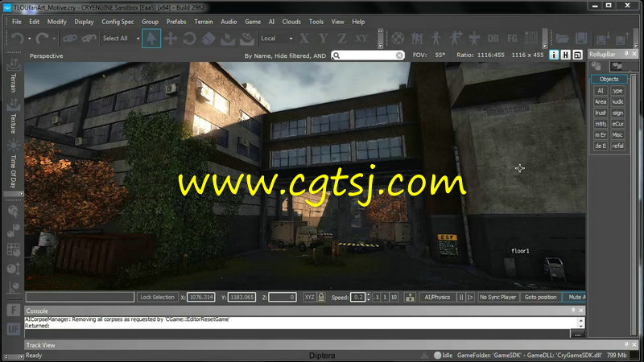Click the Save floppy disk icon
Viewport: 644px width, 362px height.
[580, 39]
